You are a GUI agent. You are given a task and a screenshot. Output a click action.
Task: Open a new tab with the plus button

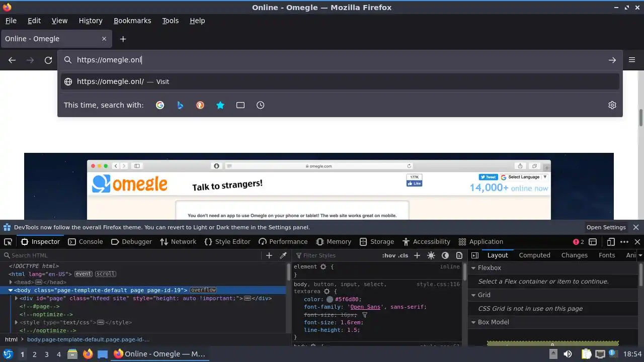pos(123,39)
